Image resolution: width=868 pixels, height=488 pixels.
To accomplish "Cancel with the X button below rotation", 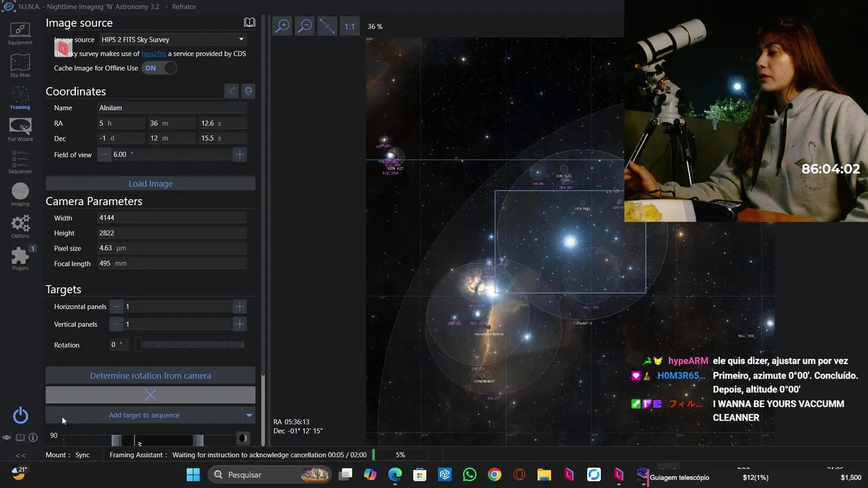I will 151,394.
